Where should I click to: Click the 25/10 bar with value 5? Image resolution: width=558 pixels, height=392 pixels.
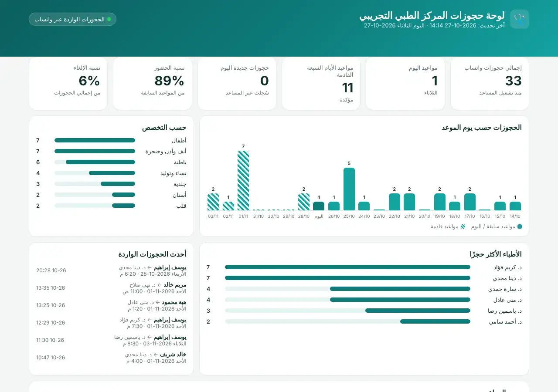tap(349, 189)
